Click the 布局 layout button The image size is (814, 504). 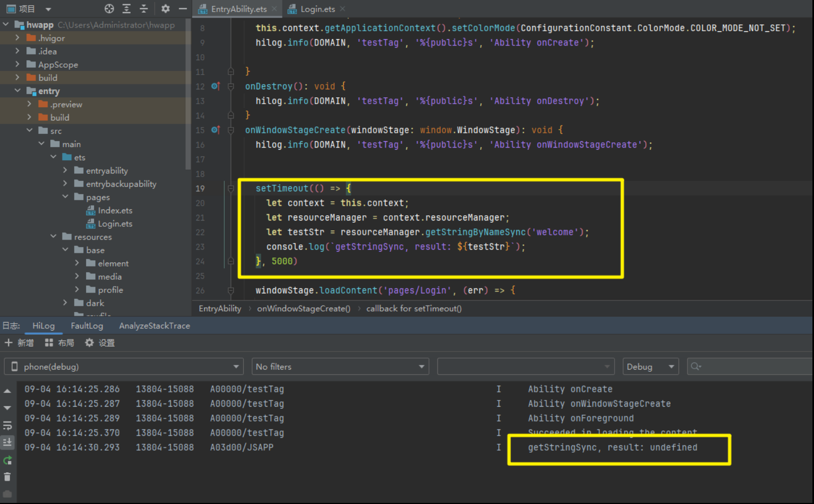(59, 343)
